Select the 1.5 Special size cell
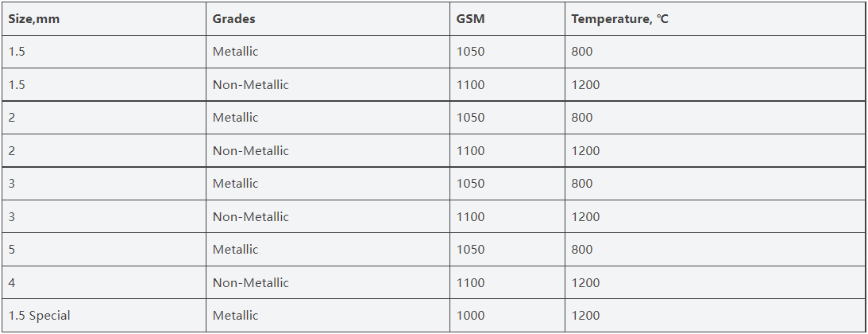 [x=104, y=316]
